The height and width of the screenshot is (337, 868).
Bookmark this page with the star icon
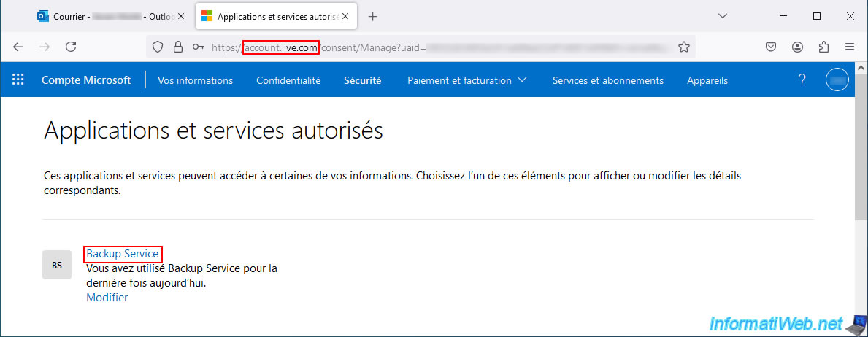coord(683,47)
